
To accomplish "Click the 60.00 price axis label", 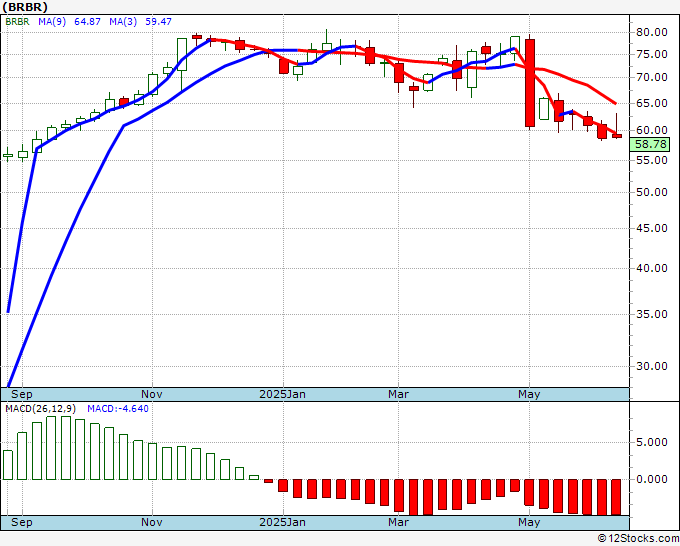I will tap(651, 130).
